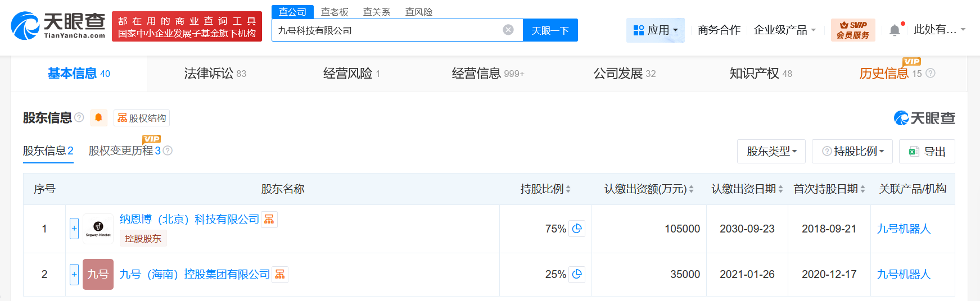This screenshot has height=301, width=980.
Task: Switch to the 知识产权 tab
Action: [x=760, y=74]
